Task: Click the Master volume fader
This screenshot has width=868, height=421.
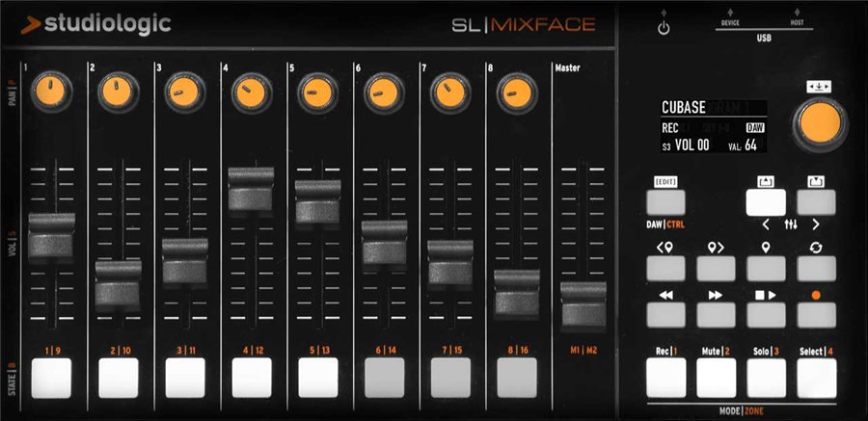Action: (x=583, y=303)
